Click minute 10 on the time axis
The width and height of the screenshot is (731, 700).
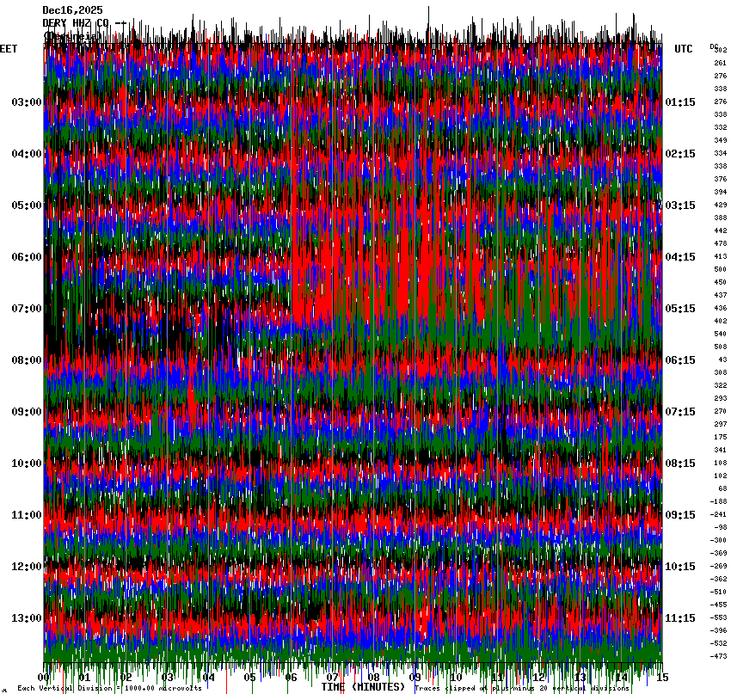(456, 678)
